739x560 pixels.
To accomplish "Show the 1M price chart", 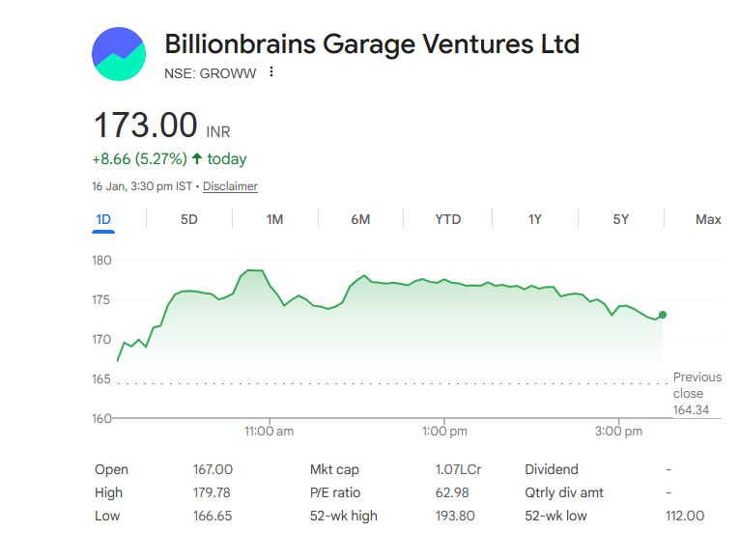I will tap(274, 219).
